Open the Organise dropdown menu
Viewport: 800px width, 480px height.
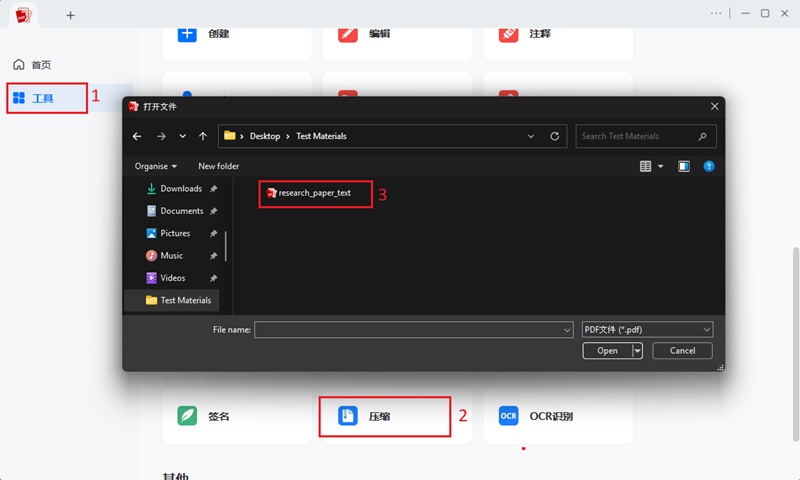pos(156,166)
